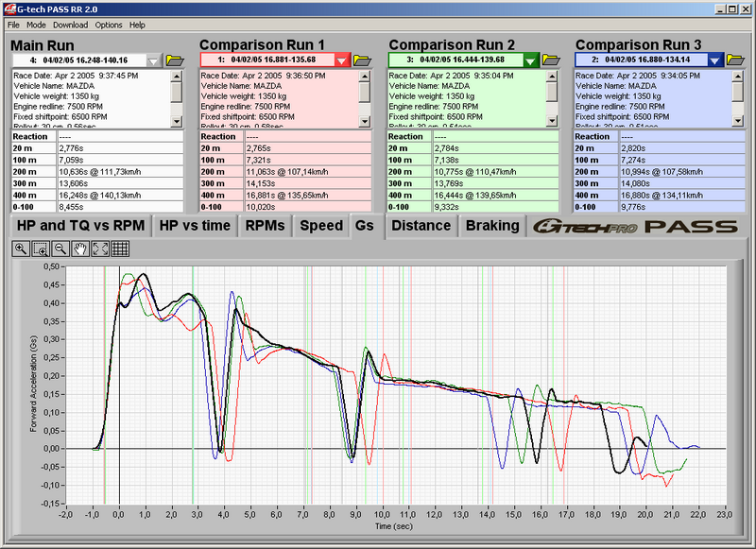View the Speed tab
This screenshot has height=549, width=756.
pos(321,226)
